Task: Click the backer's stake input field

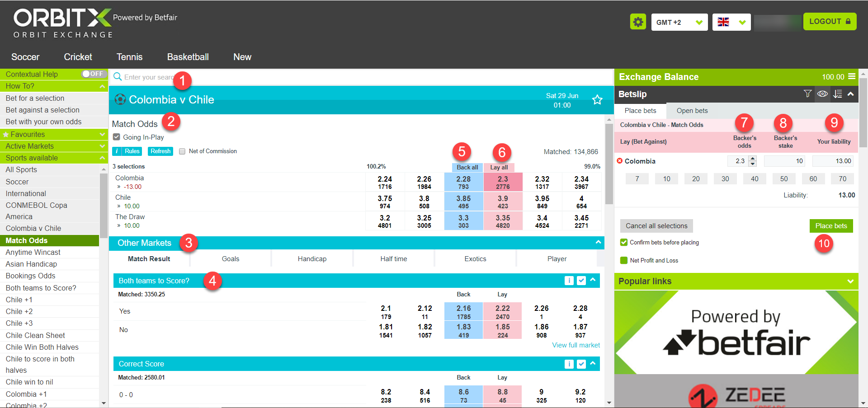Action: pos(784,161)
